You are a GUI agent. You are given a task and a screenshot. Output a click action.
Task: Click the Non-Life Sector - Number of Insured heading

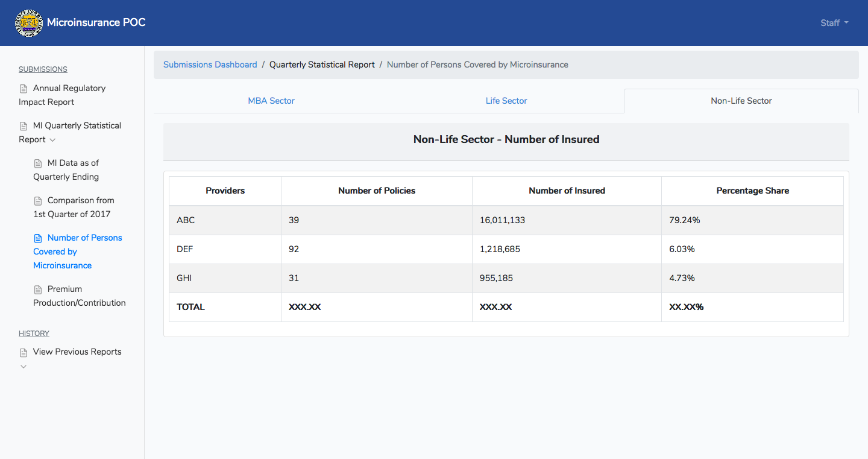(506, 139)
